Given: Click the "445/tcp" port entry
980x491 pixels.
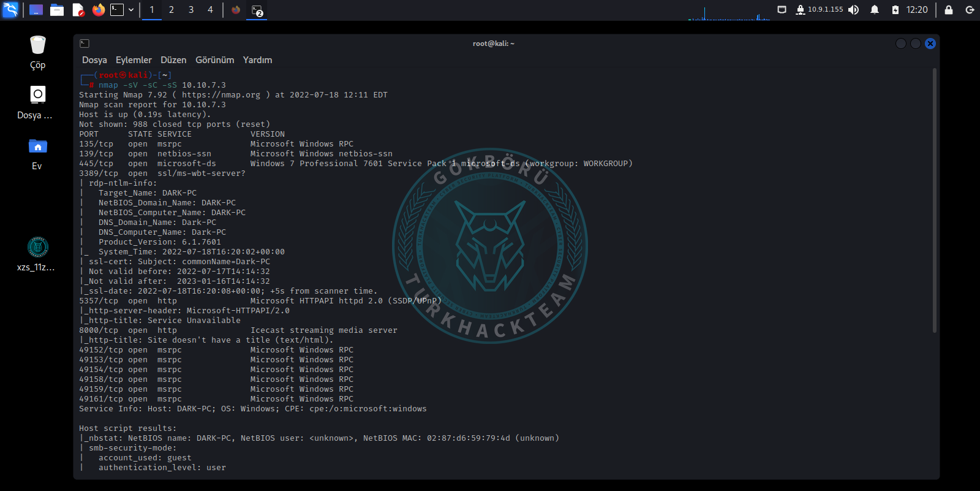Looking at the screenshot, I should tap(96, 164).
